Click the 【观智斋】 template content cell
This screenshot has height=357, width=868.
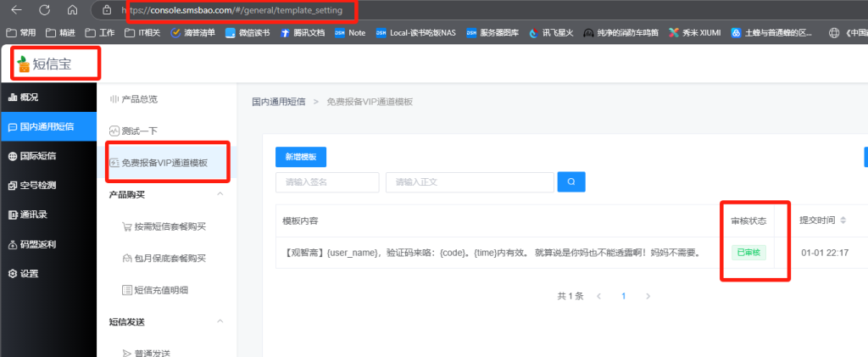(x=492, y=253)
